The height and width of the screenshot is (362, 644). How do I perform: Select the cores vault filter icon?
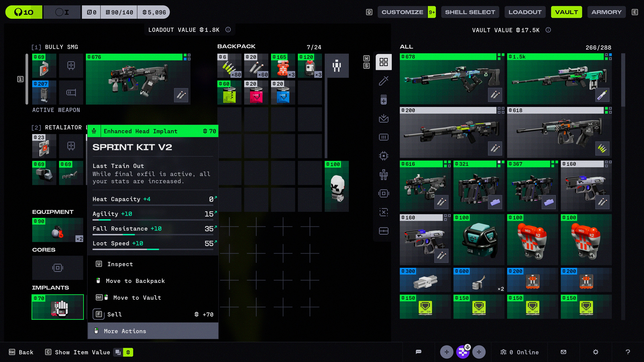(384, 193)
